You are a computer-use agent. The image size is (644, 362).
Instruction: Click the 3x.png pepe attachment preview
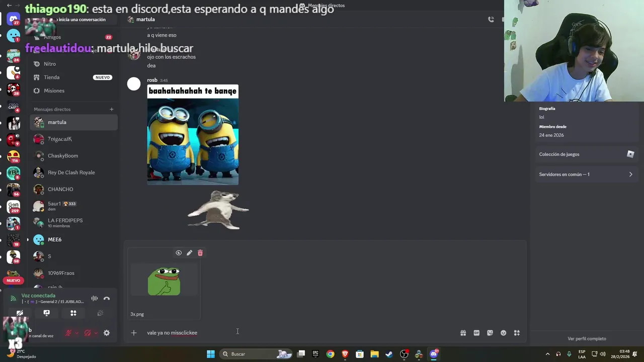(x=164, y=281)
